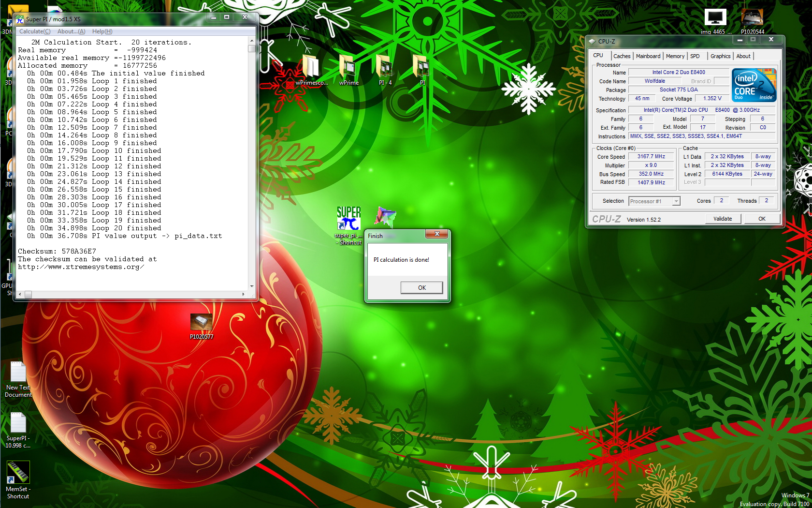Launch the super pi shortcut icon
Image resolution: width=812 pixels, height=508 pixels.
(348, 225)
